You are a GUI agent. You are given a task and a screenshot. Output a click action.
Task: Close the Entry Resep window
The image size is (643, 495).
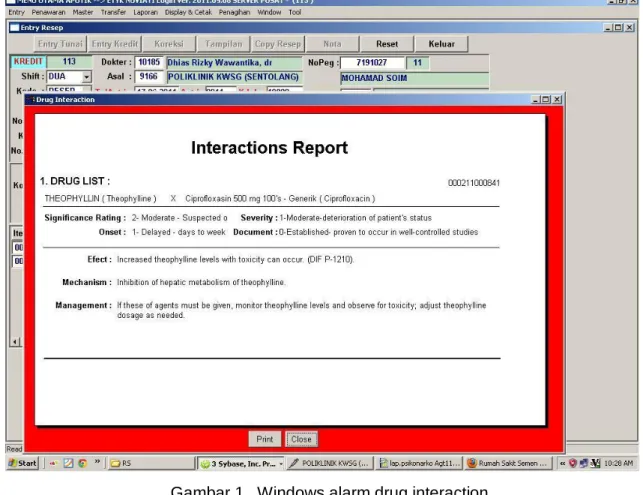click(629, 27)
